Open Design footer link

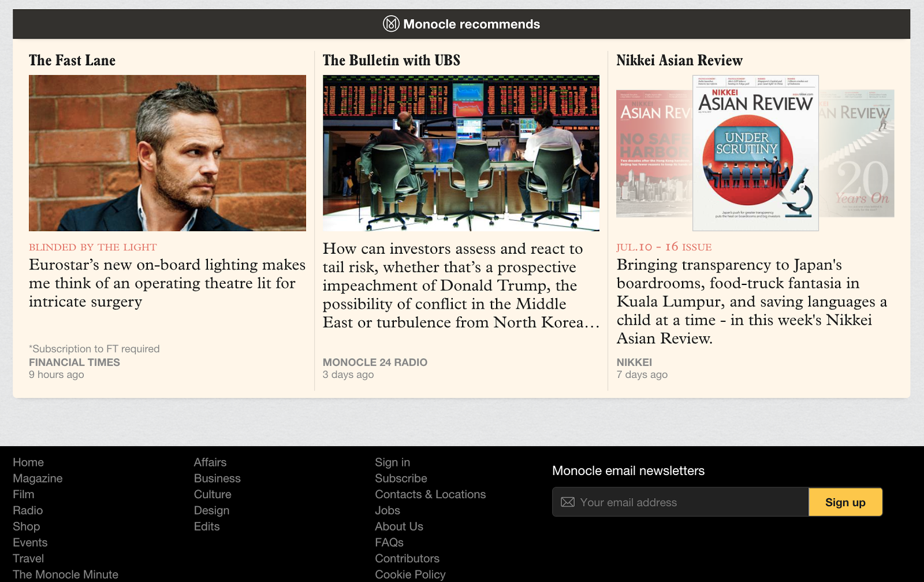tap(211, 511)
